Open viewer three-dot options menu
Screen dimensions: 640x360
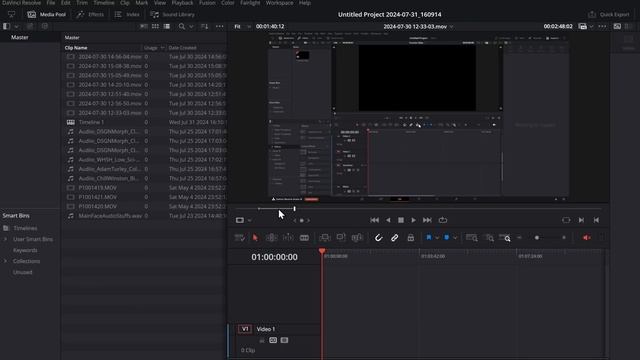point(602,26)
